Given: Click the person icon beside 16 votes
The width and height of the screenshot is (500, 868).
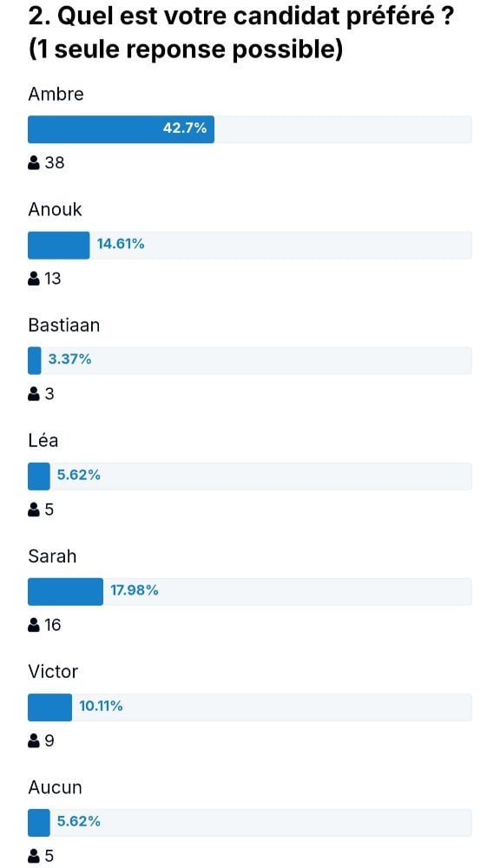Looking at the screenshot, I should pyautogui.click(x=34, y=625).
